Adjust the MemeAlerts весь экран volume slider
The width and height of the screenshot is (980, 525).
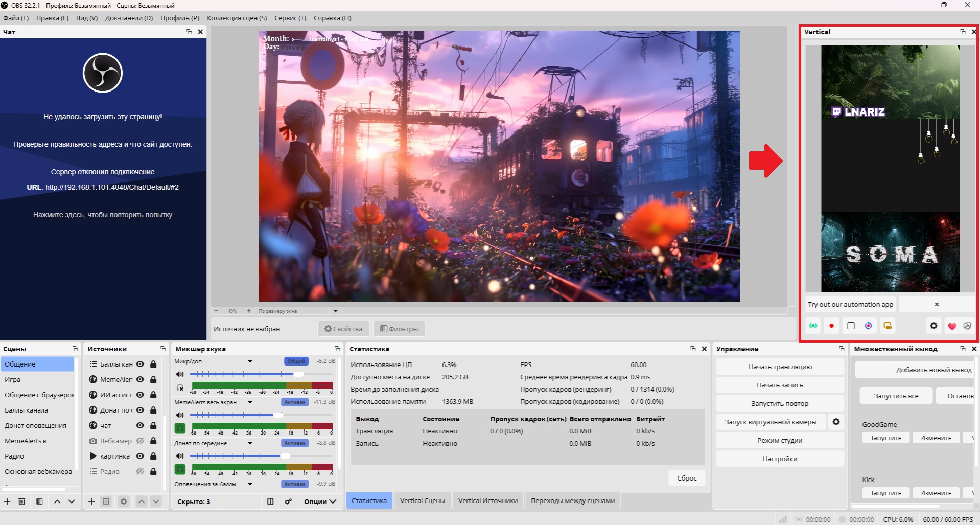tap(262, 415)
